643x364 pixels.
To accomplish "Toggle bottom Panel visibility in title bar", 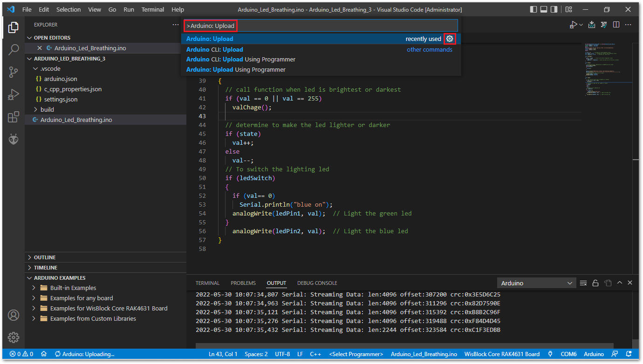I will [544, 9].
